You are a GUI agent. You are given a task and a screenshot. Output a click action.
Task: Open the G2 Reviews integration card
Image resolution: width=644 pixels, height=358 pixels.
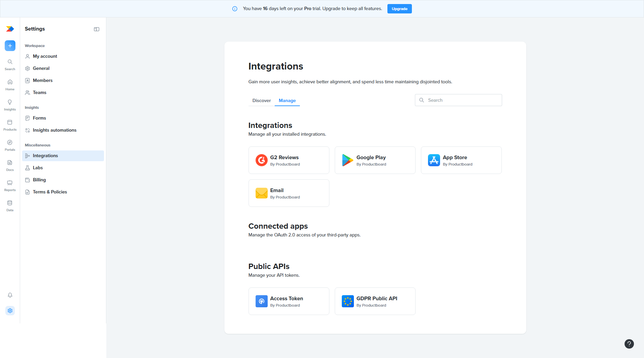pos(289,160)
